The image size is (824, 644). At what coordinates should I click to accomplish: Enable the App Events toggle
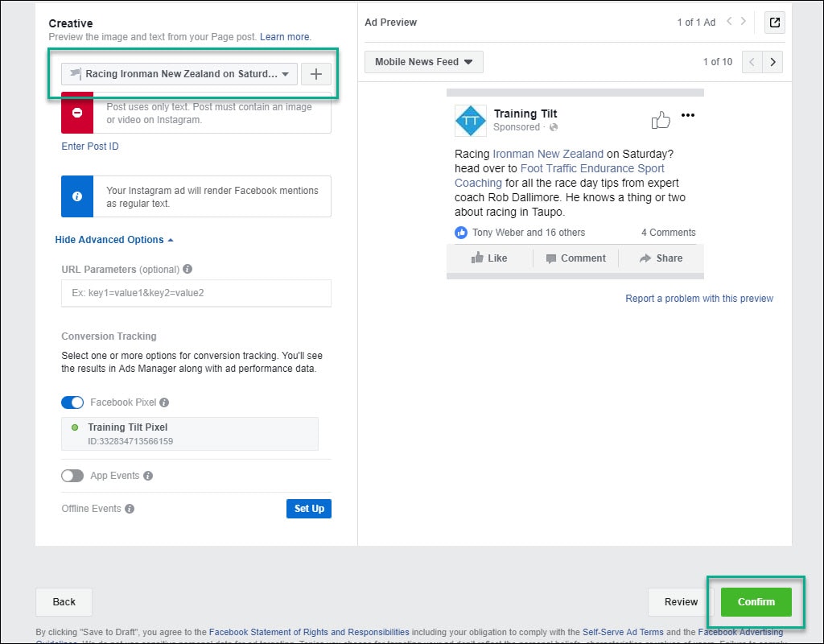point(72,476)
